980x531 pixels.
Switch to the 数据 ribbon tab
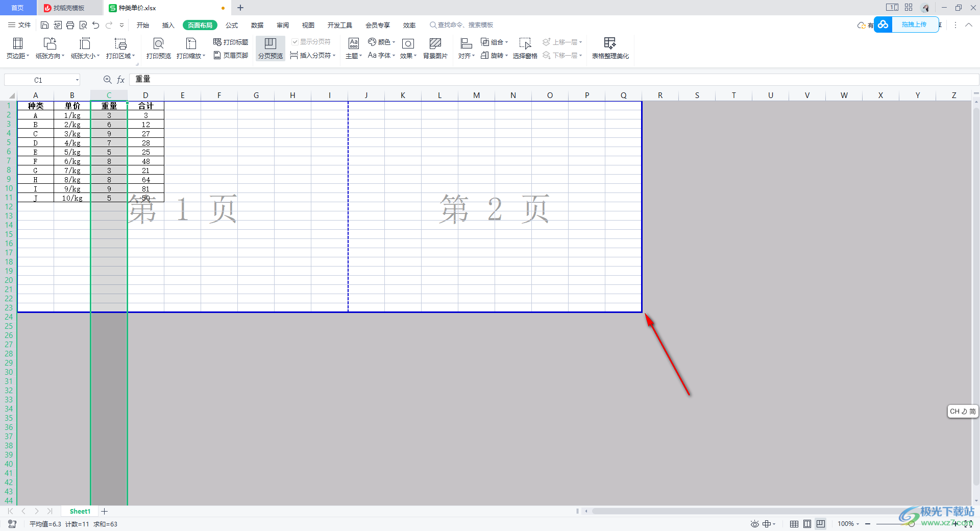[x=258, y=25]
